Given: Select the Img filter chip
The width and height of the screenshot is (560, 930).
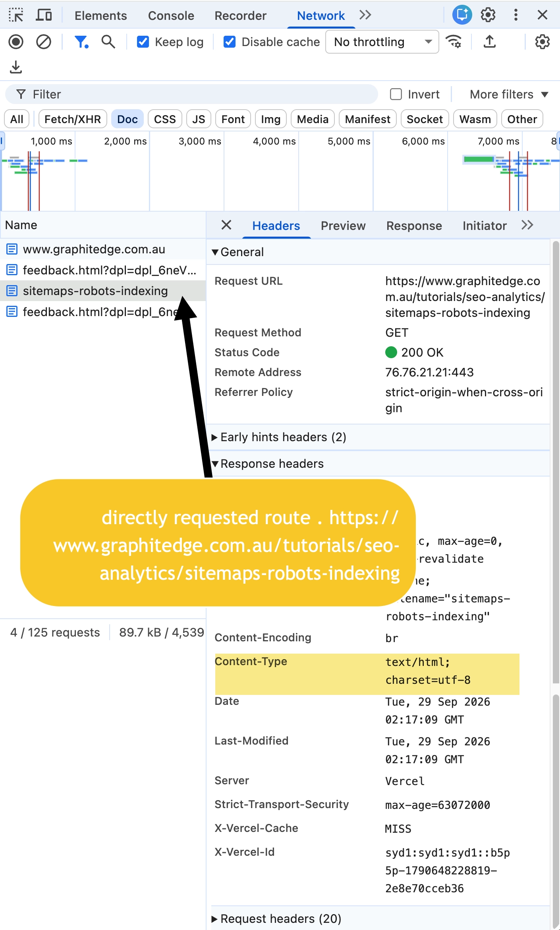Looking at the screenshot, I should pyautogui.click(x=271, y=119).
